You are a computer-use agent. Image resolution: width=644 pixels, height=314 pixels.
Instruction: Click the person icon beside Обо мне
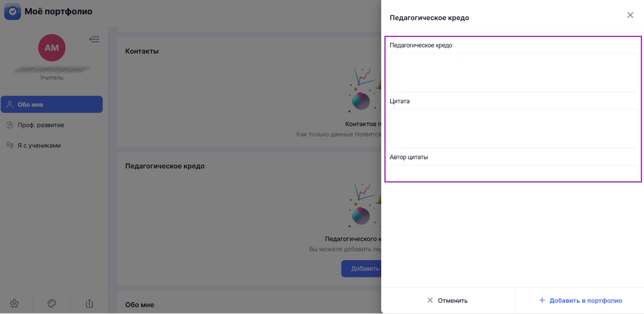(10, 104)
